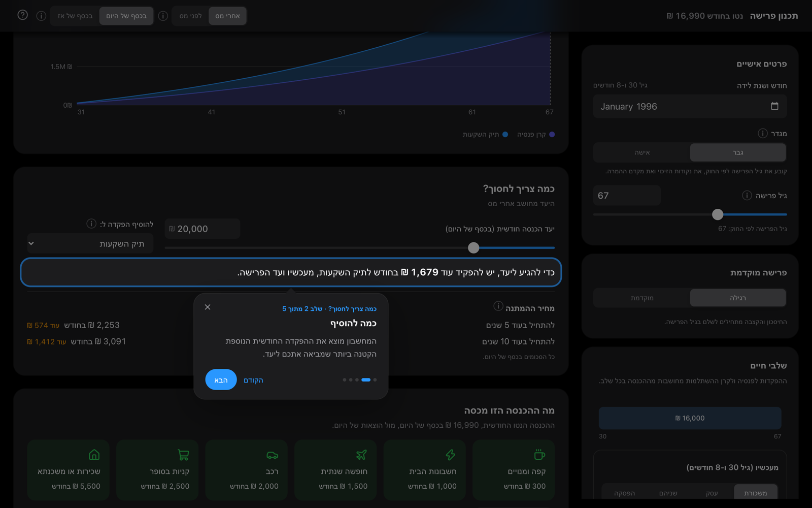Click the coffee cup icon on קפה ומנויים card
The width and height of the screenshot is (812, 508).
[x=539, y=454]
